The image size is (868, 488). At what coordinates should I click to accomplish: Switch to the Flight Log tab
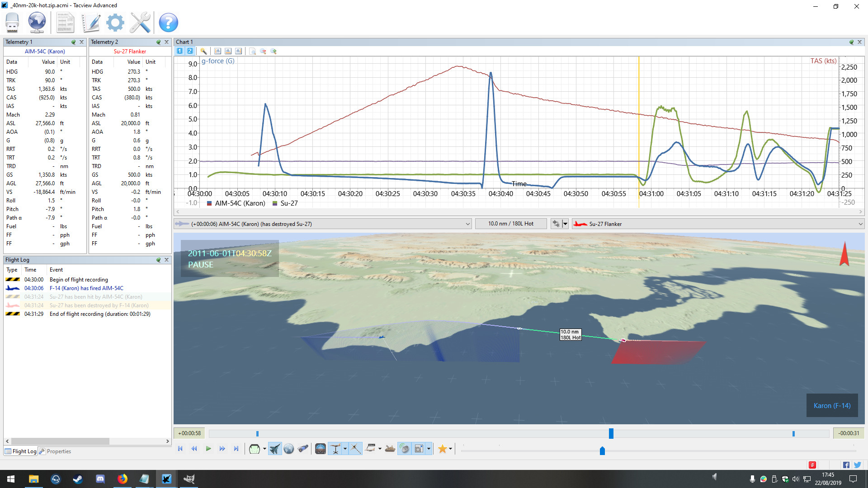tap(20, 451)
